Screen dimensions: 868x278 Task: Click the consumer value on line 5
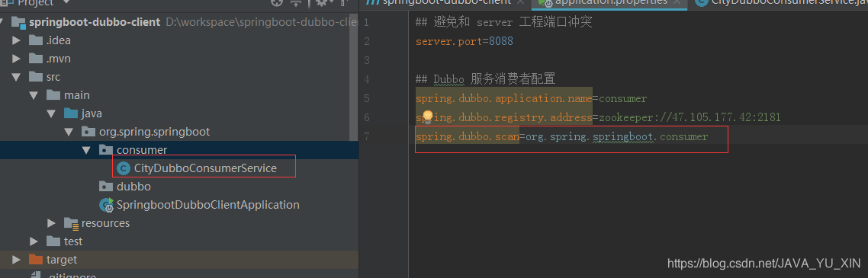click(622, 99)
